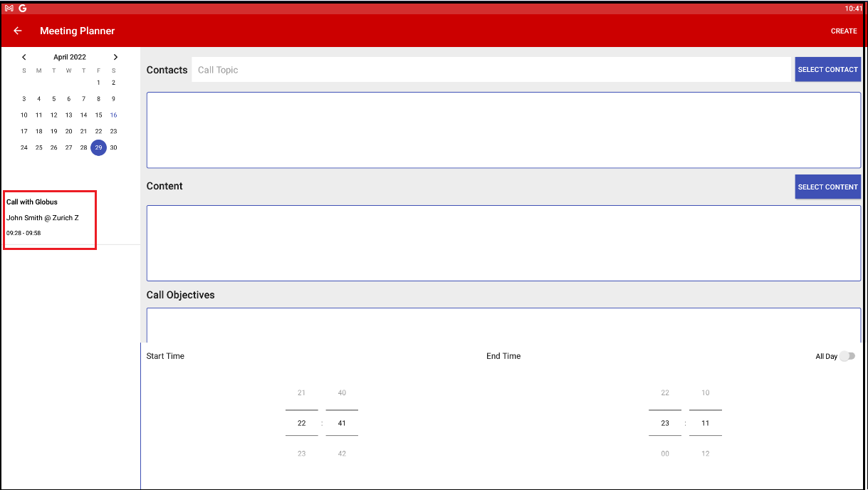868x490 pixels.
Task: Open the SELECT CONTENT dialog
Action: pos(827,187)
